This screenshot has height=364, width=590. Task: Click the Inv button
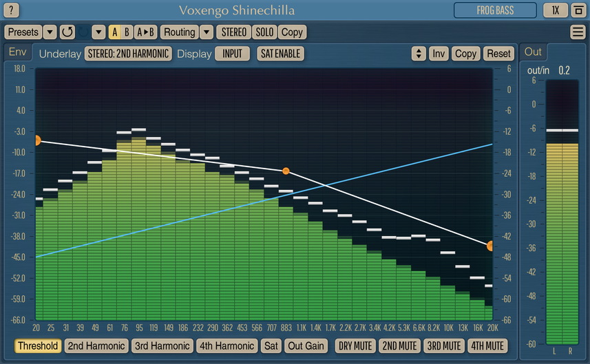pyautogui.click(x=439, y=53)
